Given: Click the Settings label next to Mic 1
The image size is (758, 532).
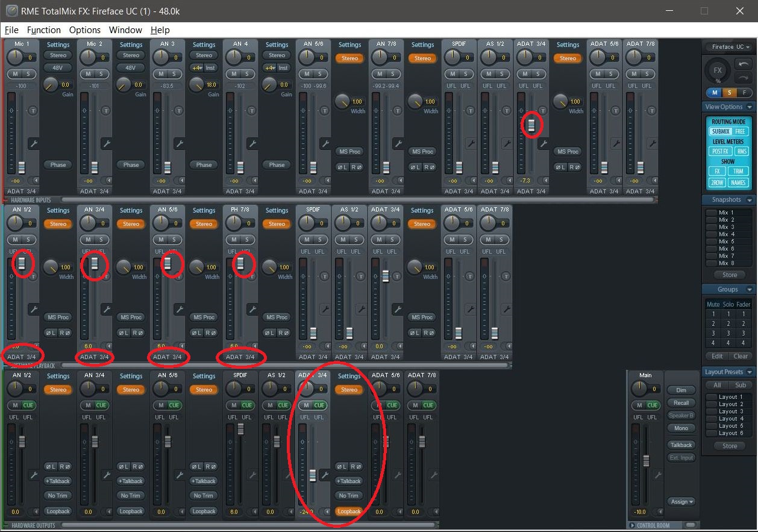Looking at the screenshot, I should [58, 45].
